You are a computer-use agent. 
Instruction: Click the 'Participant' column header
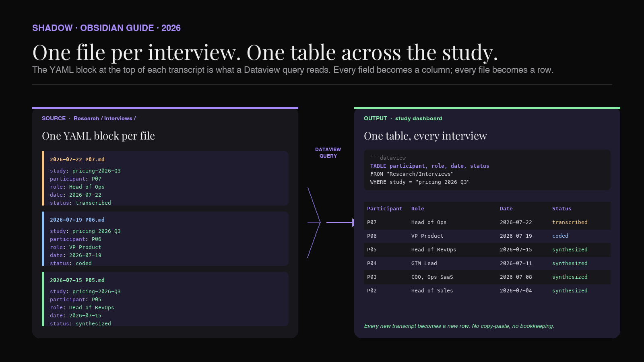click(385, 209)
